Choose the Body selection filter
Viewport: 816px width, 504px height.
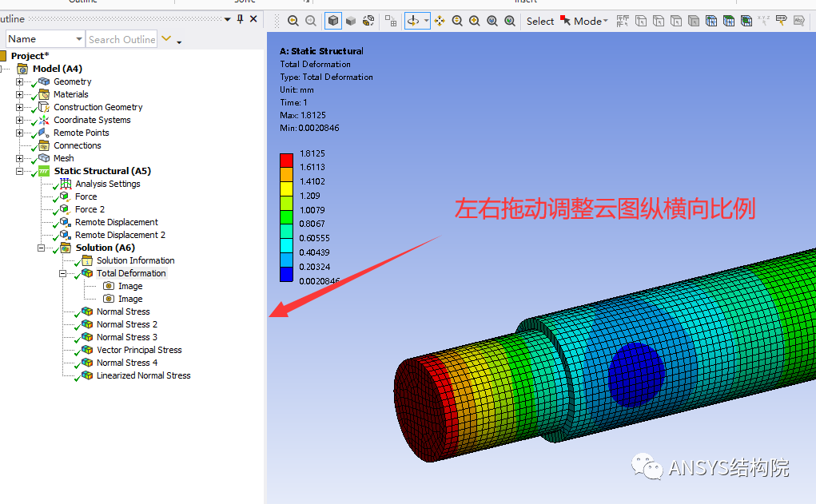tap(694, 21)
